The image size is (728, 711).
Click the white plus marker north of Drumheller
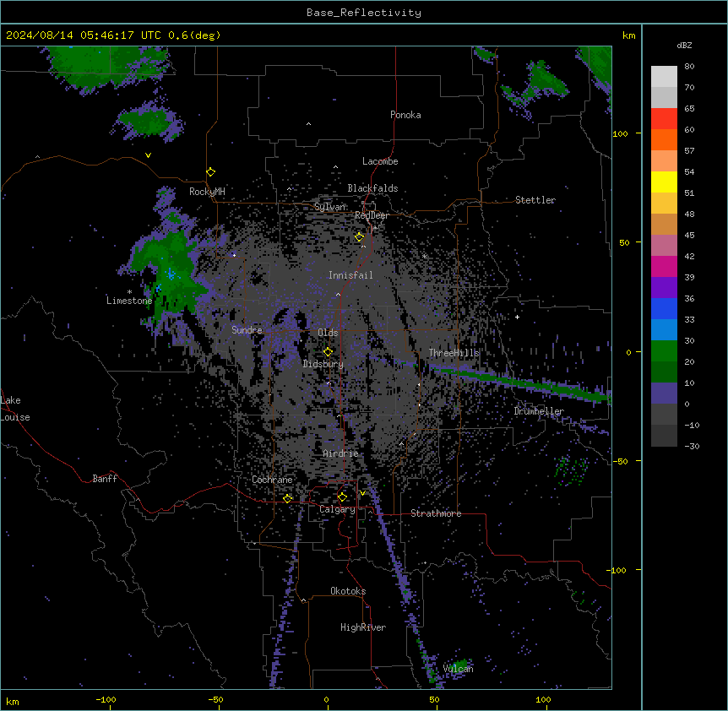coord(517,317)
